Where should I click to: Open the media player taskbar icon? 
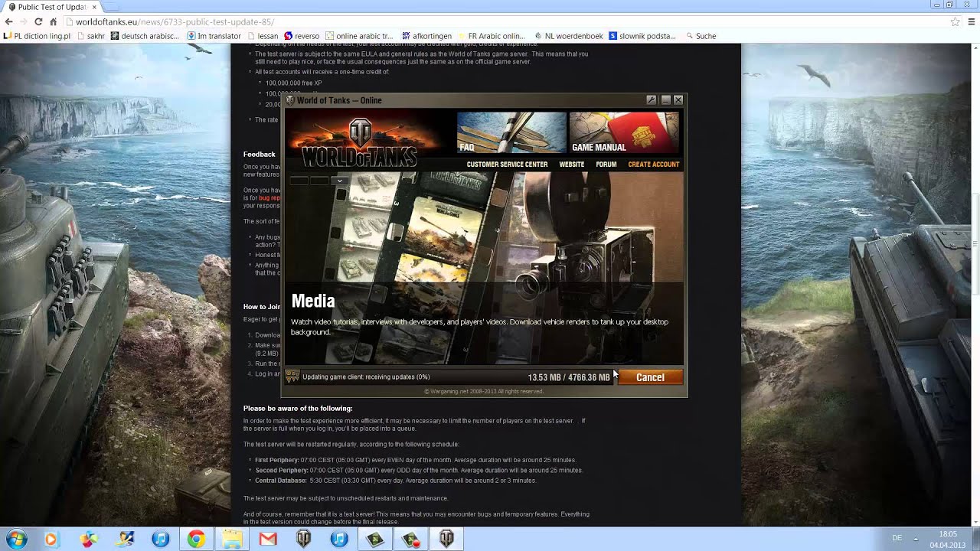point(51,539)
